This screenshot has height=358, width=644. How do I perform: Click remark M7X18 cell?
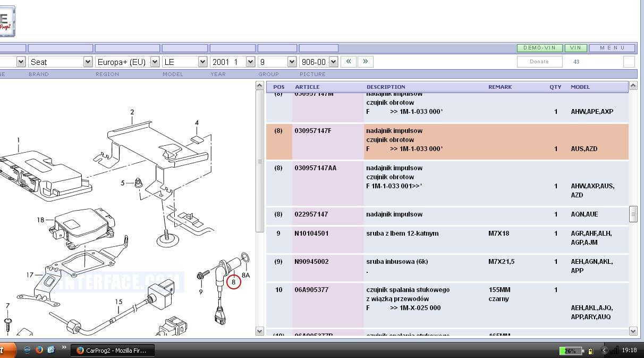click(499, 234)
